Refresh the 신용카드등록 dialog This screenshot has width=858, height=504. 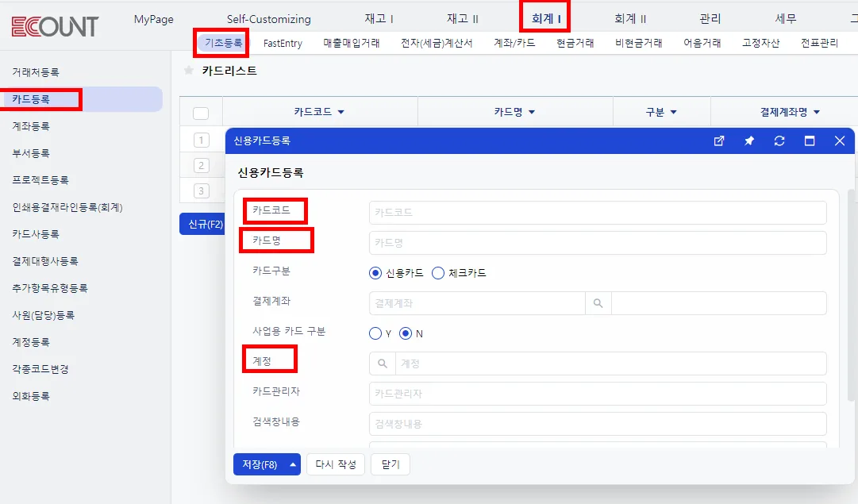779,141
